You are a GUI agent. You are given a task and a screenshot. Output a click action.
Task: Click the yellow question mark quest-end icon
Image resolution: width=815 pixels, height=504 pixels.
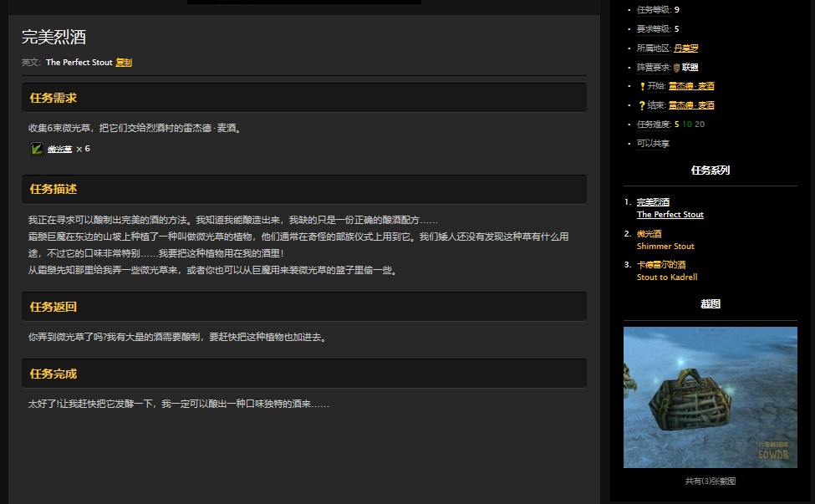click(x=642, y=105)
